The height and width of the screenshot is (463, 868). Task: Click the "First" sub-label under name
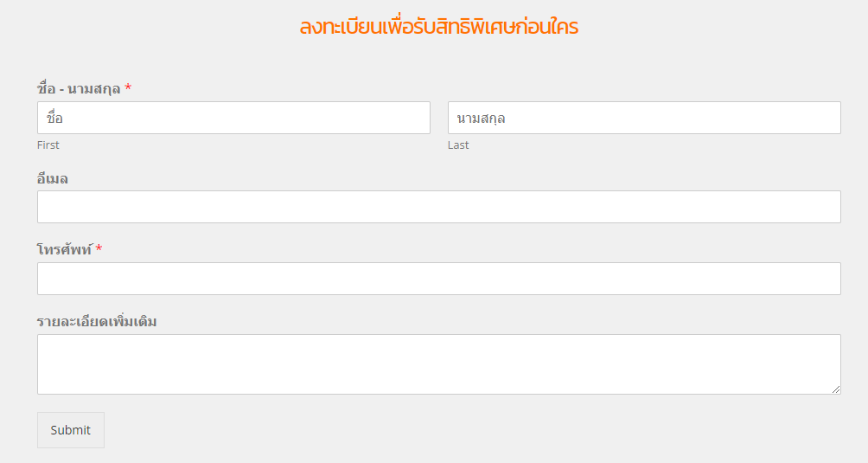pyautogui.click(x=48, y=145)
